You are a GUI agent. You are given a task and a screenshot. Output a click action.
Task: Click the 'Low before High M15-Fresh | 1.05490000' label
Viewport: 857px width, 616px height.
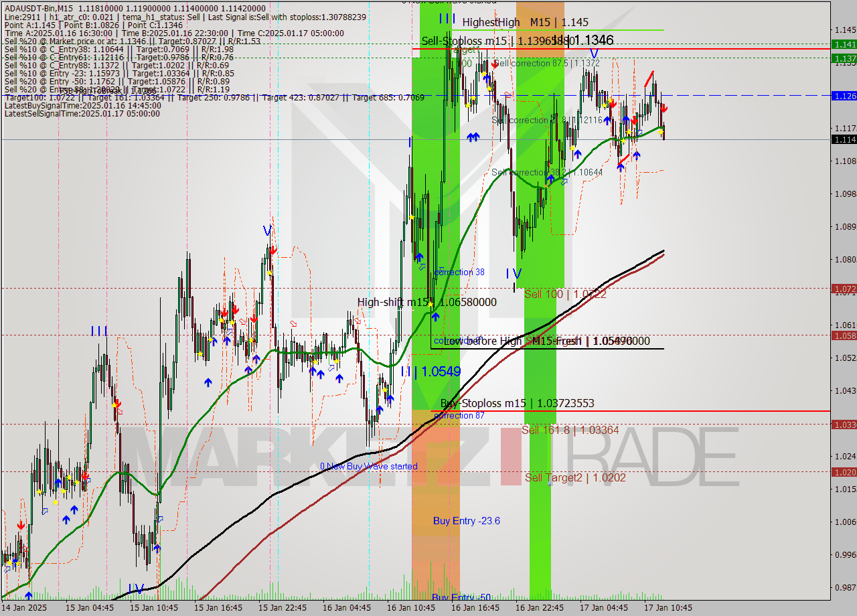548,341
